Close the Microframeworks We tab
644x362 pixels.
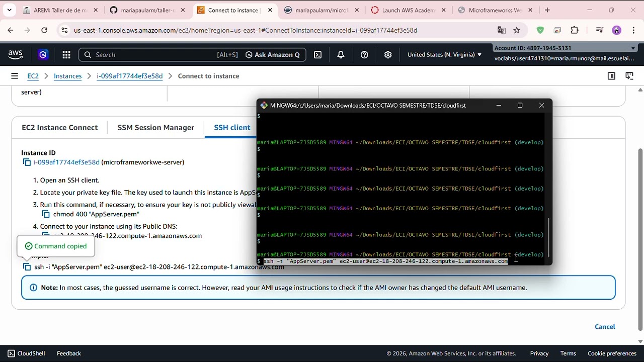(x=530, y=10)
